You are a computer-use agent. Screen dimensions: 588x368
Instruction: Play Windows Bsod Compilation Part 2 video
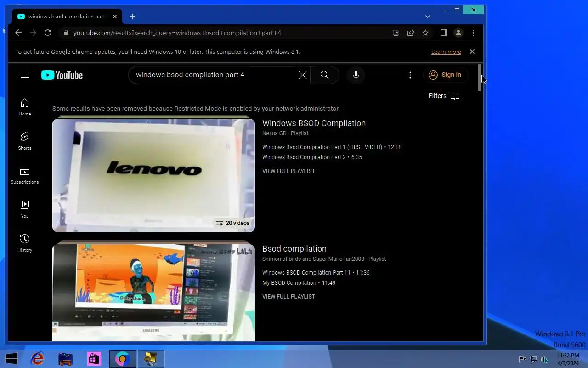(312, 157)
